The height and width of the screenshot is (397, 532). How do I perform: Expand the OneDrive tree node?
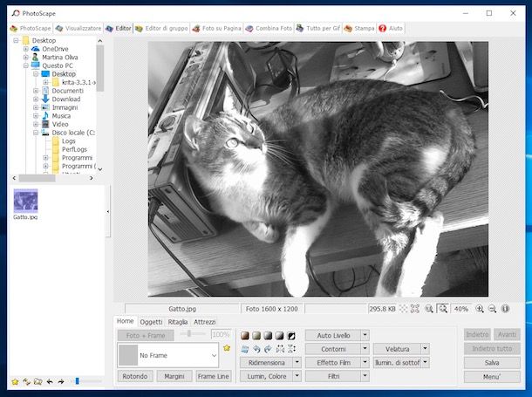pos(26,49)
